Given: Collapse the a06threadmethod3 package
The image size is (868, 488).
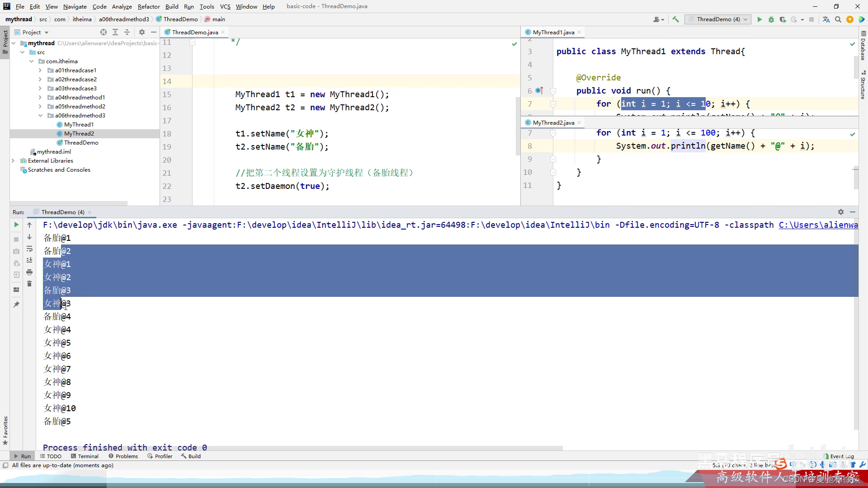Looking at the screenshot, I should tap(40, 116).
